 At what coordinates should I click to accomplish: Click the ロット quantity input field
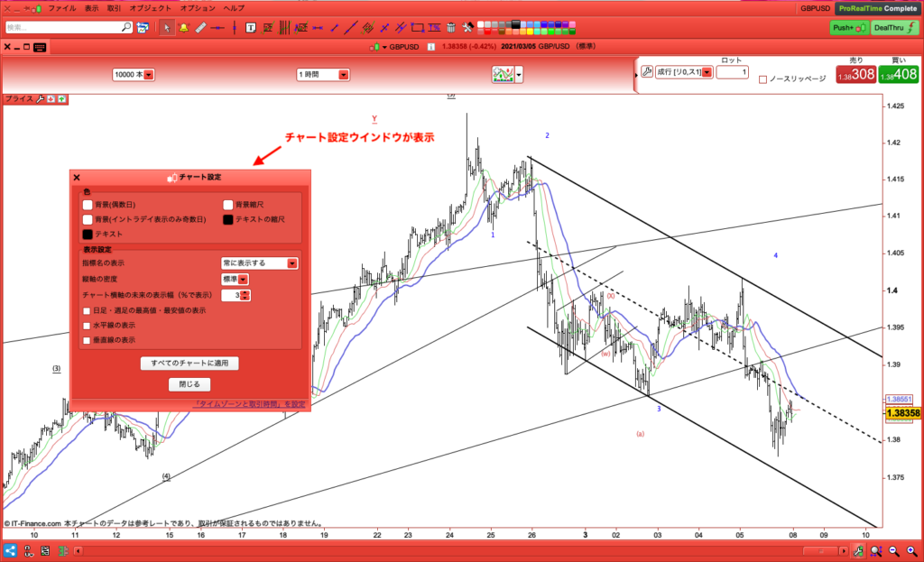click(733, 72)
